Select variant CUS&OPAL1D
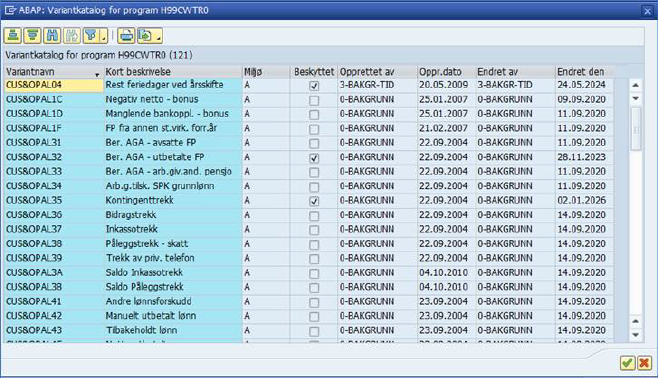The width and height of the screenshot is (658, 378). [x=54, y=114]
